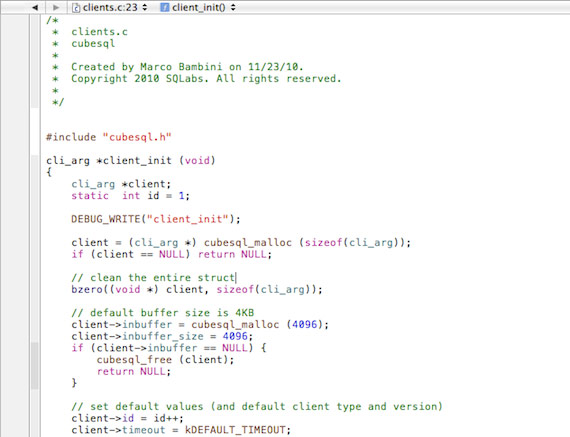The image size is (570, 437).
Task: Click the C file icon beside clients.c:23
Action: coord(76,7)
